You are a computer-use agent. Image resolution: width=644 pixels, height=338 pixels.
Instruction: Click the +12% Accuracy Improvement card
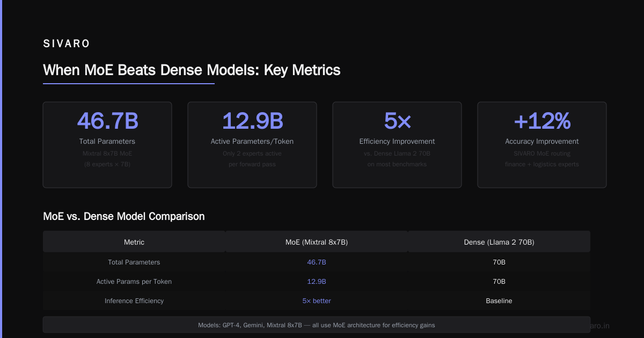coord(542,145)
